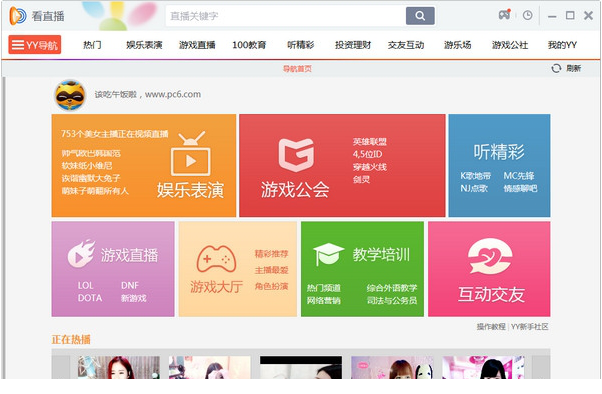
Task: Click the 新游戏 link
Action: click(133, 298)
